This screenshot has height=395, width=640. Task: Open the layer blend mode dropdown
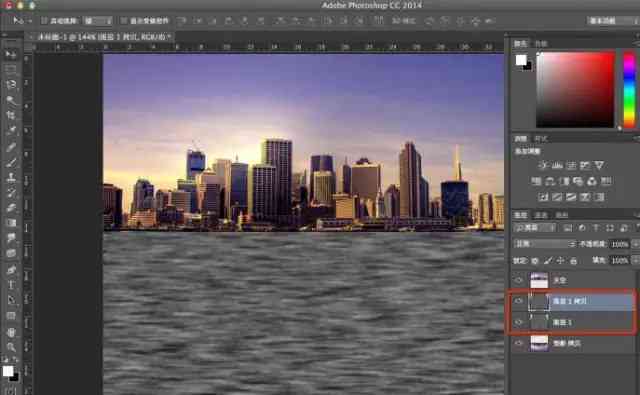tap(544, 244)
